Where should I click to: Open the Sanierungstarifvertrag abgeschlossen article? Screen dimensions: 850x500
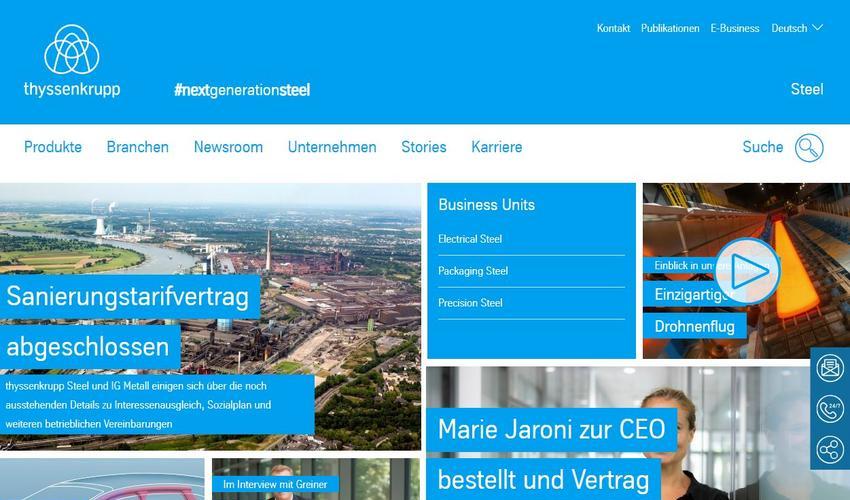(128, 322)
